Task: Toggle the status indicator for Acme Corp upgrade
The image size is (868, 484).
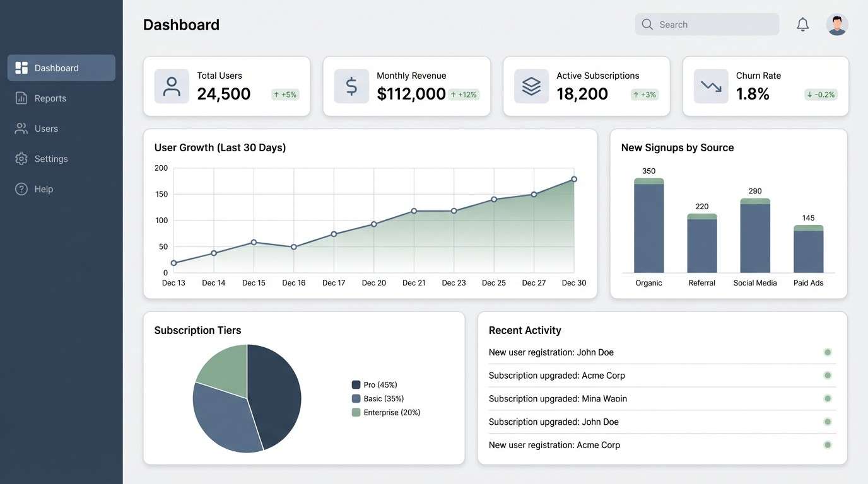Action: [x=827, y=374]
